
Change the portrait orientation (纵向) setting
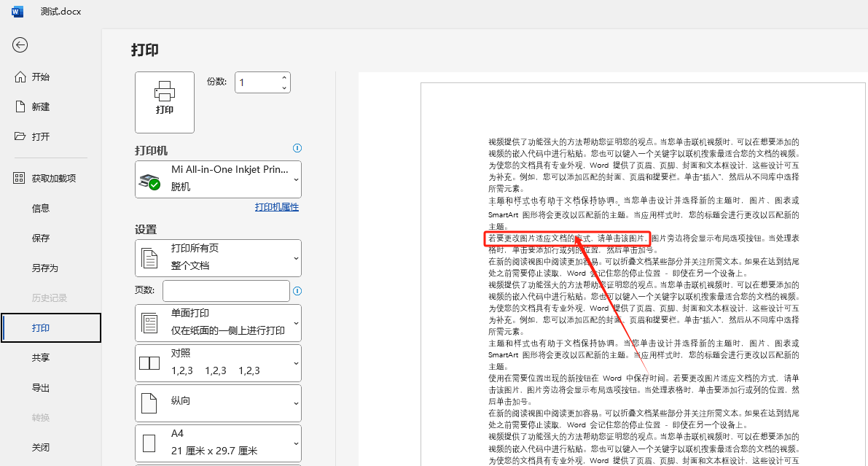[x=218, y=403]
